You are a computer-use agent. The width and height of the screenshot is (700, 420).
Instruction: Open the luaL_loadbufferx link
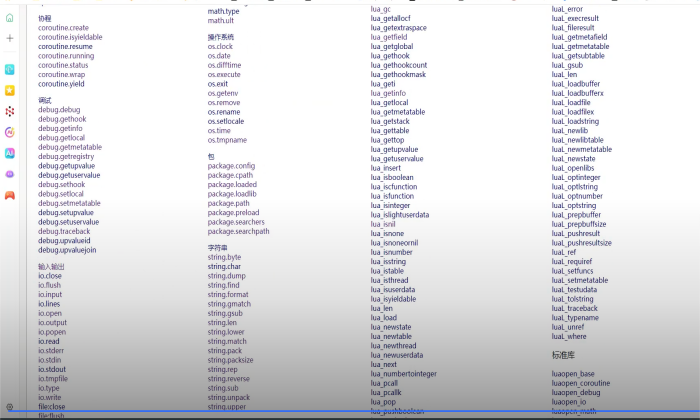click(x=577, y=93)
